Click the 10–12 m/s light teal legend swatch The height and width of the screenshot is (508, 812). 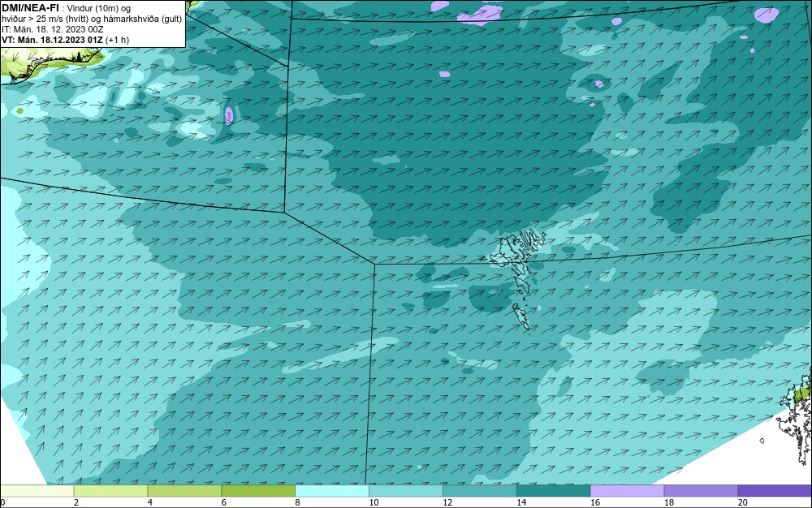point(405,490)
